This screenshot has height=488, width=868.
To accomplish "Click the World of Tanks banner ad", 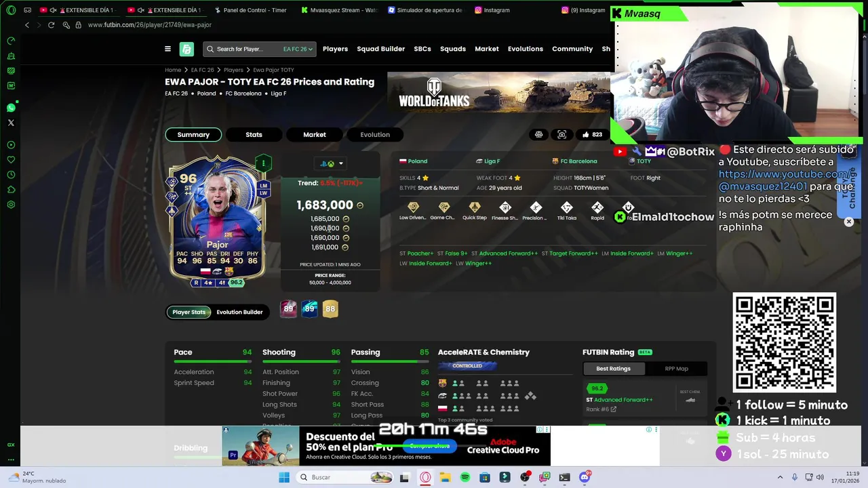I will (x=498, y=92).
